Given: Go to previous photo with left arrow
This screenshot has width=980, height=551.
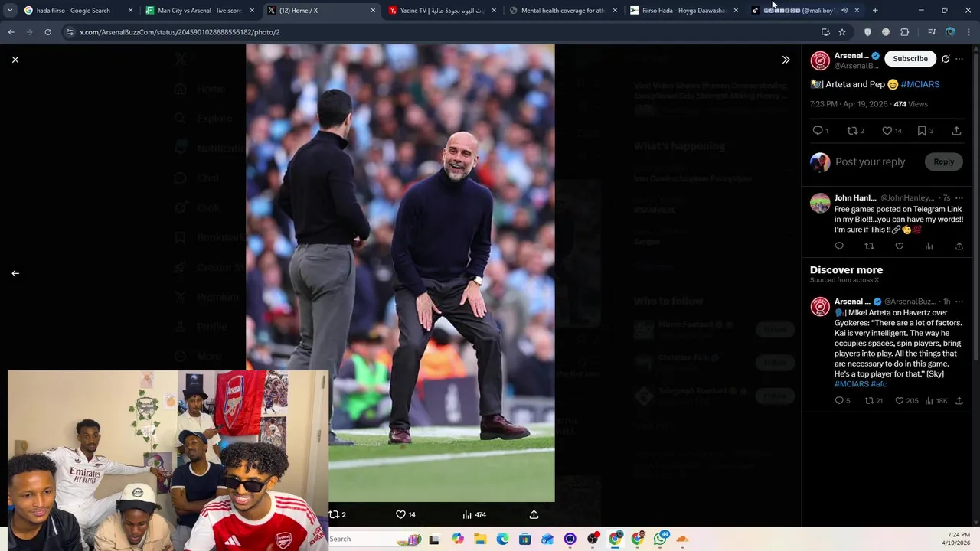Looking at the screenshot, I should (x=15, y=273).
